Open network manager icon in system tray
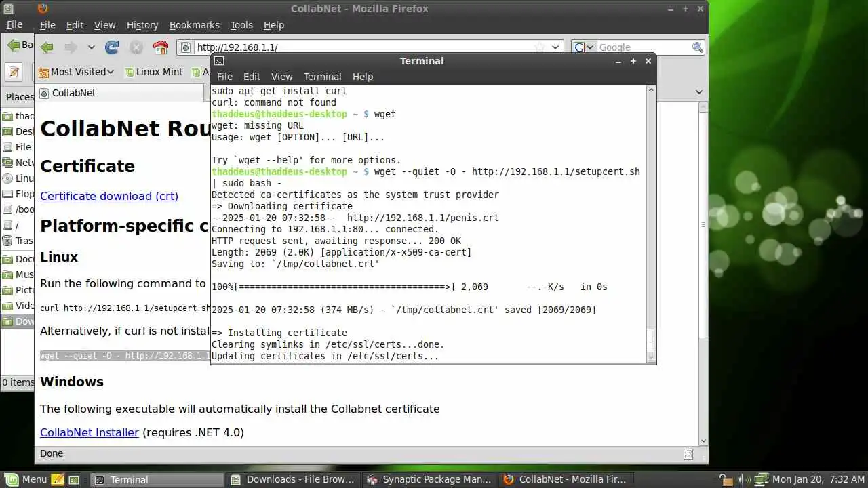868x488 pixels. tap(760, 480)
